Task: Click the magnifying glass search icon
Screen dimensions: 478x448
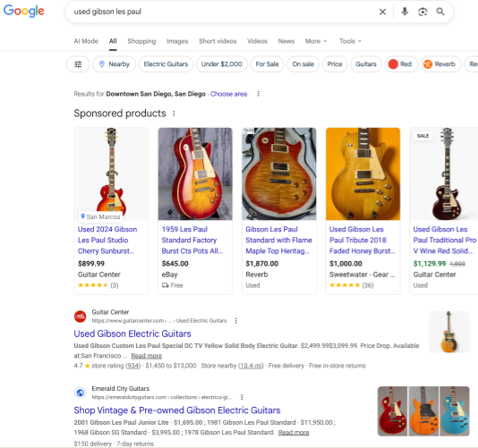Action: 440,12
